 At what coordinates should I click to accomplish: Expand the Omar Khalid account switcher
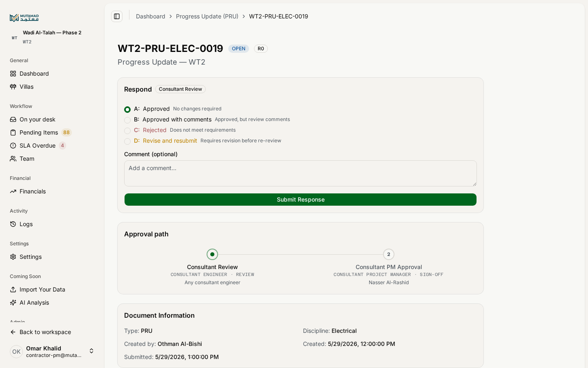91,351
